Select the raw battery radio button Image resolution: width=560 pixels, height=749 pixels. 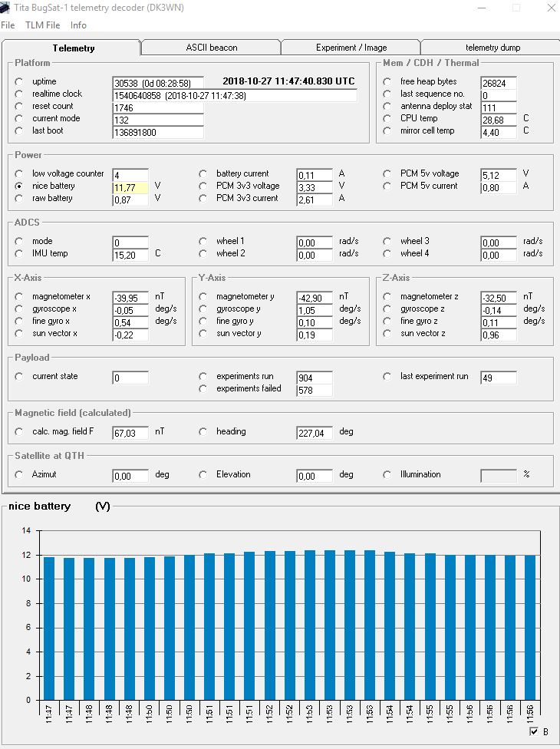click(x=19, y=199)
